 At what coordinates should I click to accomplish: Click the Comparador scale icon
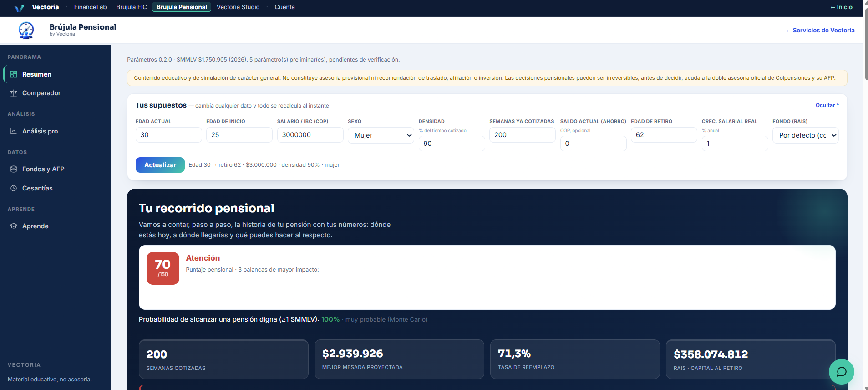(x=14, y=93)
